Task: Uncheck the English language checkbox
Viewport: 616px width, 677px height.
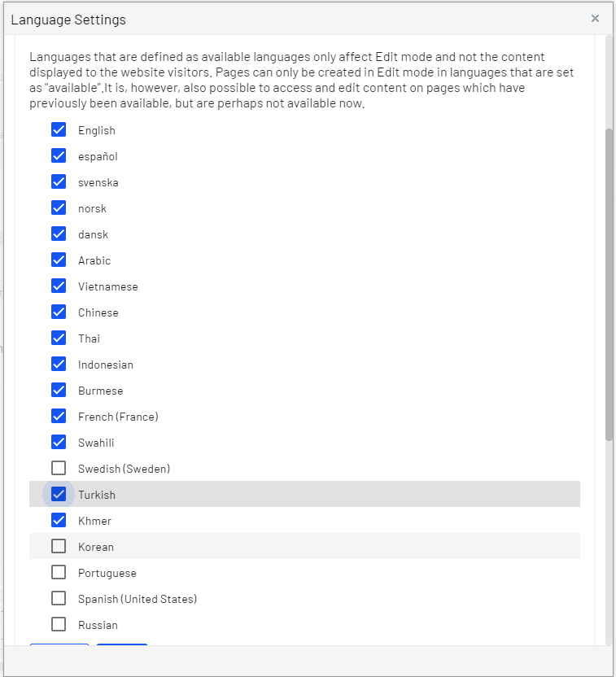Action: (x=59, y=129)
